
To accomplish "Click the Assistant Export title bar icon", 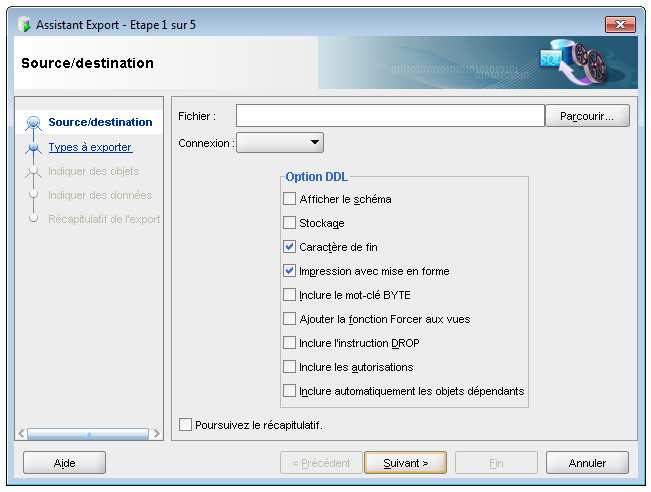I will click(24, 24).
